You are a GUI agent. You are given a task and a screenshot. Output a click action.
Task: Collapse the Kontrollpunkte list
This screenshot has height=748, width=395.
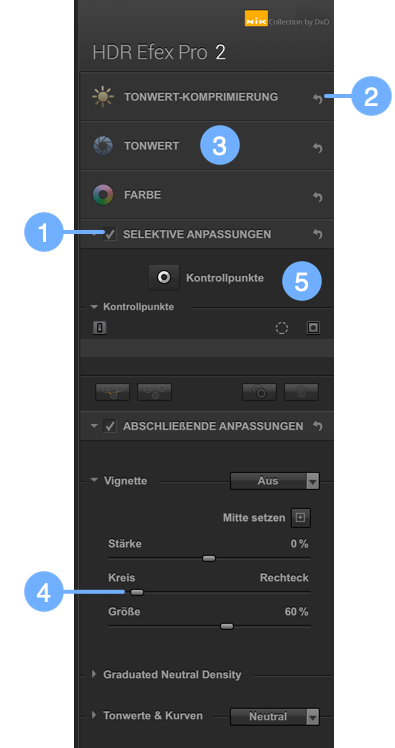tap(94, 307)
